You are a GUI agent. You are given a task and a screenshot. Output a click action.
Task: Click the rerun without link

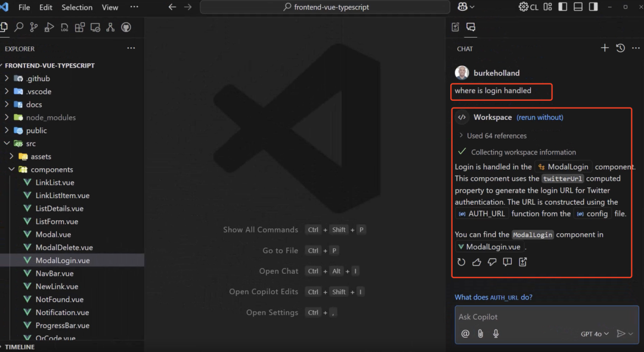point(540,118)
